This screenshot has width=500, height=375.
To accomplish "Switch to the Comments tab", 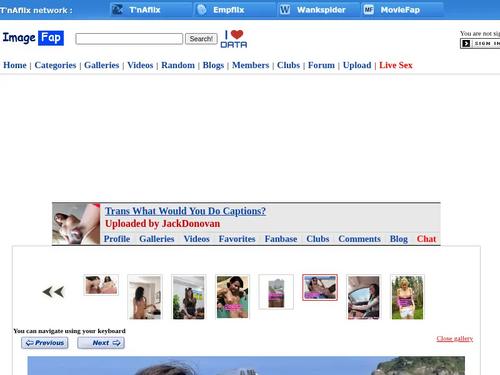I will 359,239.
